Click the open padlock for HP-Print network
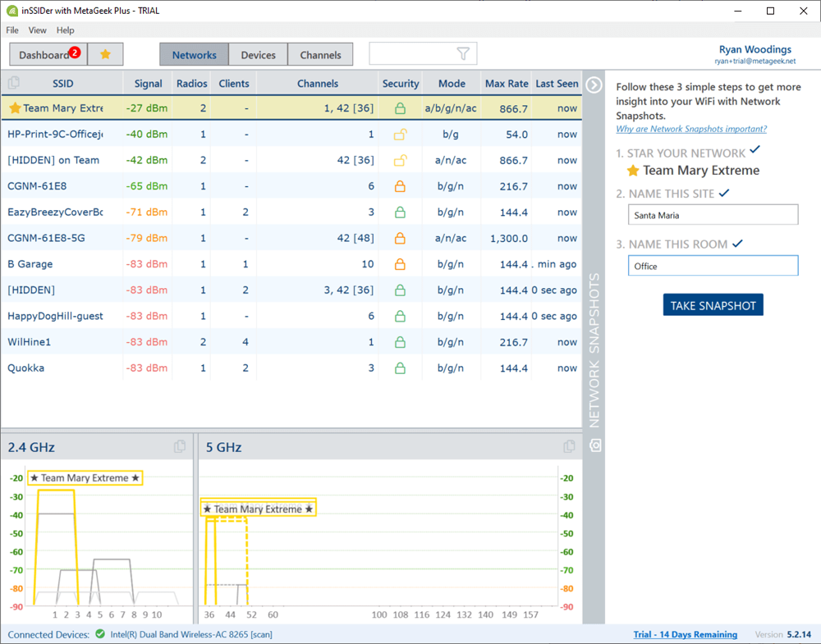The image size is (821, 644). point(400,135)
